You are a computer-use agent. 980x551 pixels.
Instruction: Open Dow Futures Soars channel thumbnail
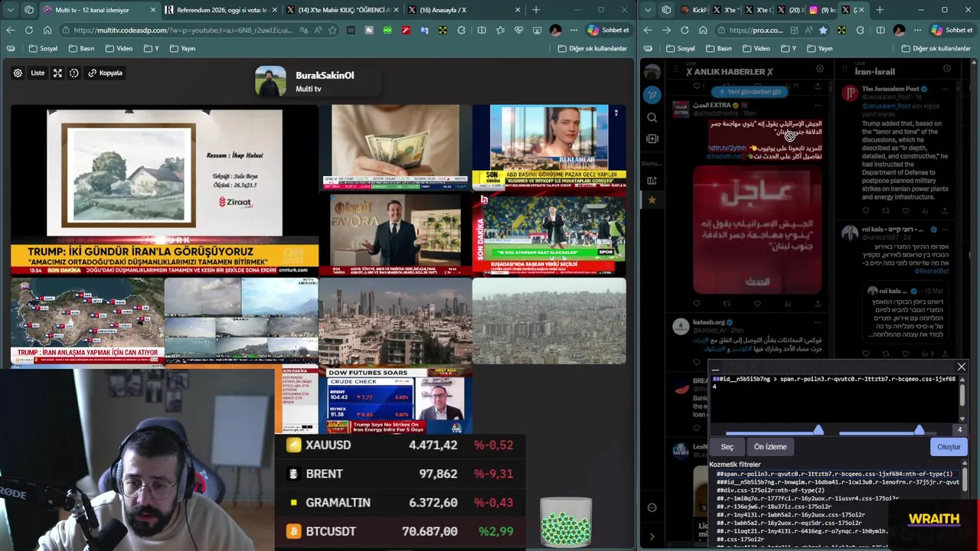[x=396, y=401]
